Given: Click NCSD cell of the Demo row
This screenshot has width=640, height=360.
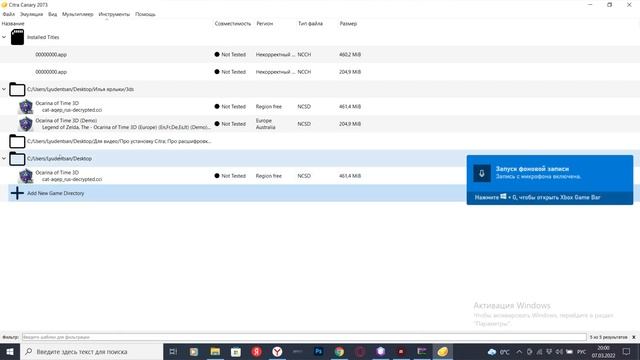Looking at the screenshot, I should (304, 124).
